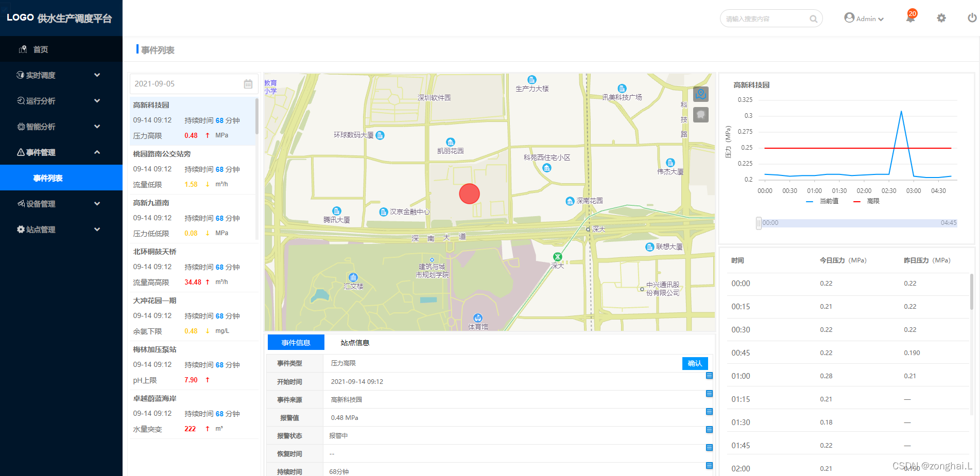Toggle the 高限 legend series

tap(867, 201)
